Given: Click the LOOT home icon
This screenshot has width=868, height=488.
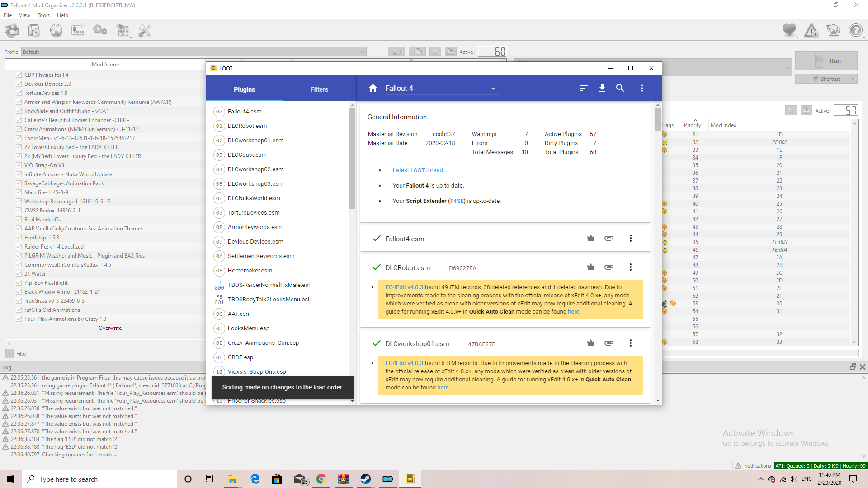Looking at the screenshot, I should (373, 88).
